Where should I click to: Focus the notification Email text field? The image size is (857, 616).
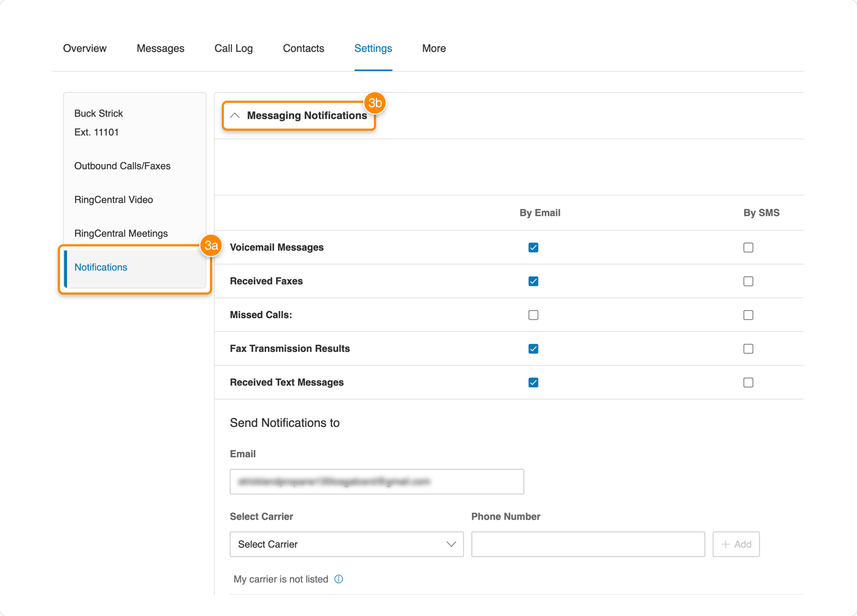tap(377, 482)
